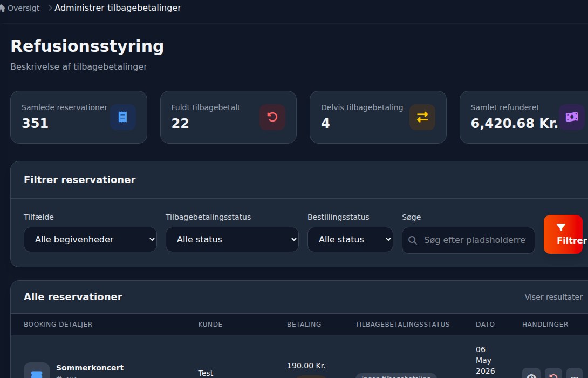Open the Bestillingsstatus dropdown
This screenshot has height=378, width=588.
350,239
